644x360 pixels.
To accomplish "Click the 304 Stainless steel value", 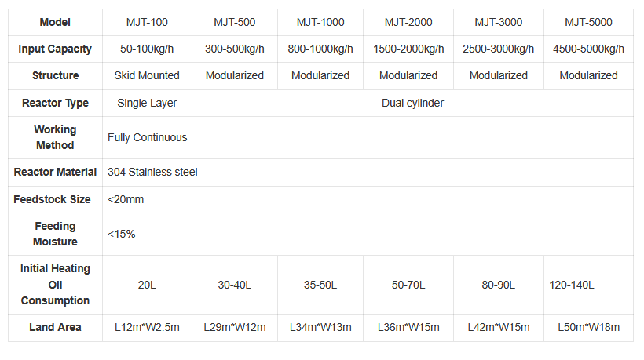I will pyautogui.click(x=152, y=172).
